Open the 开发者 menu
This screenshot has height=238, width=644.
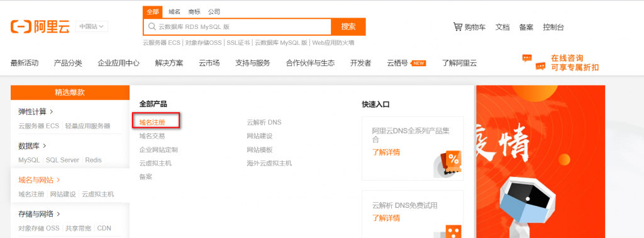coord(360,63)
